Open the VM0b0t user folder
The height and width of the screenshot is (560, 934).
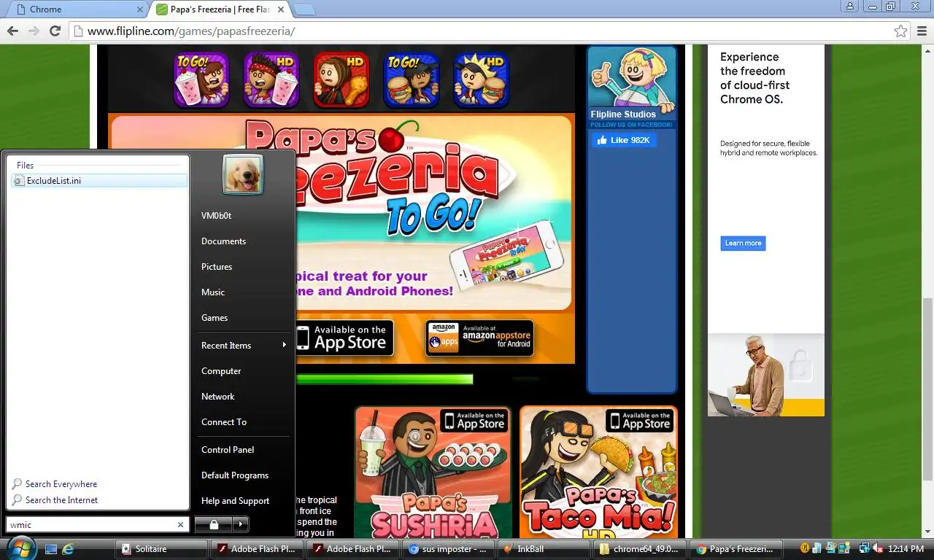[x=216, y=216]
